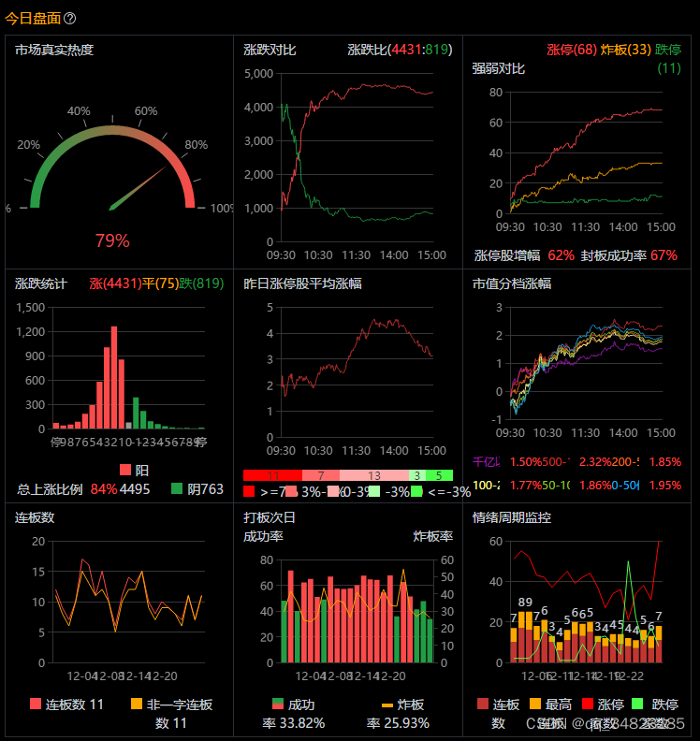Click the red distribution segment labeled 11
The width and height of the screenshot is (700, 741).
(272, 475)
